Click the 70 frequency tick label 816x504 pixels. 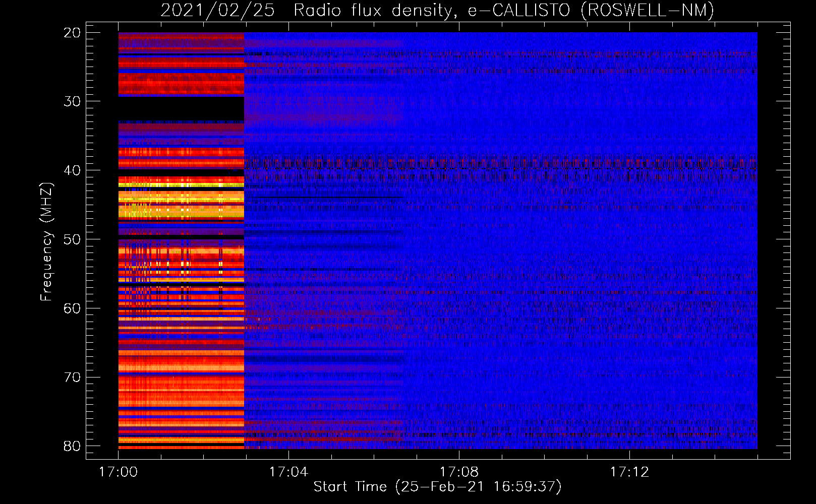pos(73,377)
